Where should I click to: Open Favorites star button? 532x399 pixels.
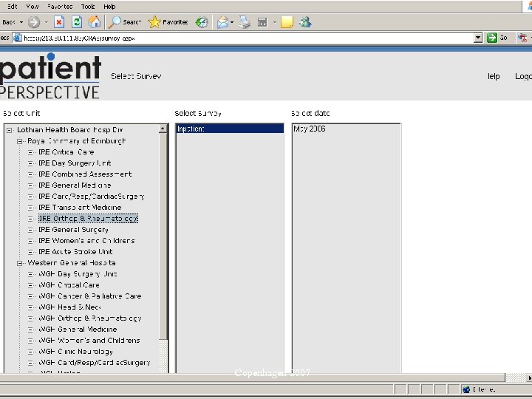(168, 22)
